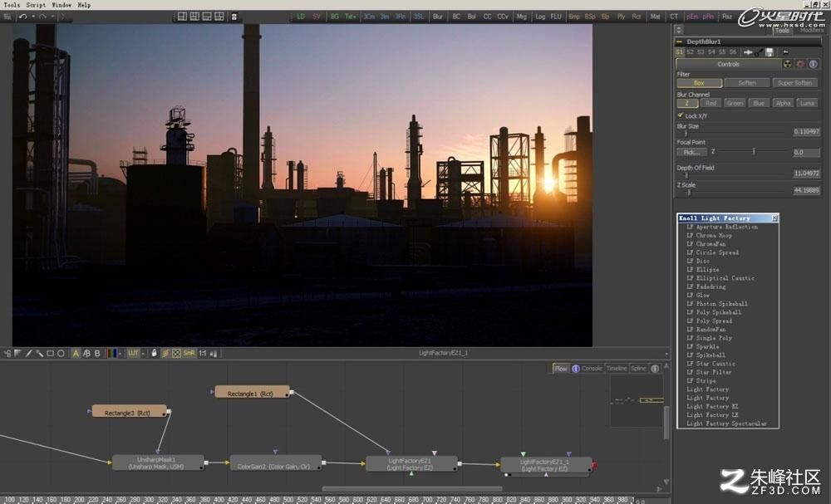831x504 pixels.
Task: Open the redo history dropdown arrow
Action: click(x=53, y=17)
